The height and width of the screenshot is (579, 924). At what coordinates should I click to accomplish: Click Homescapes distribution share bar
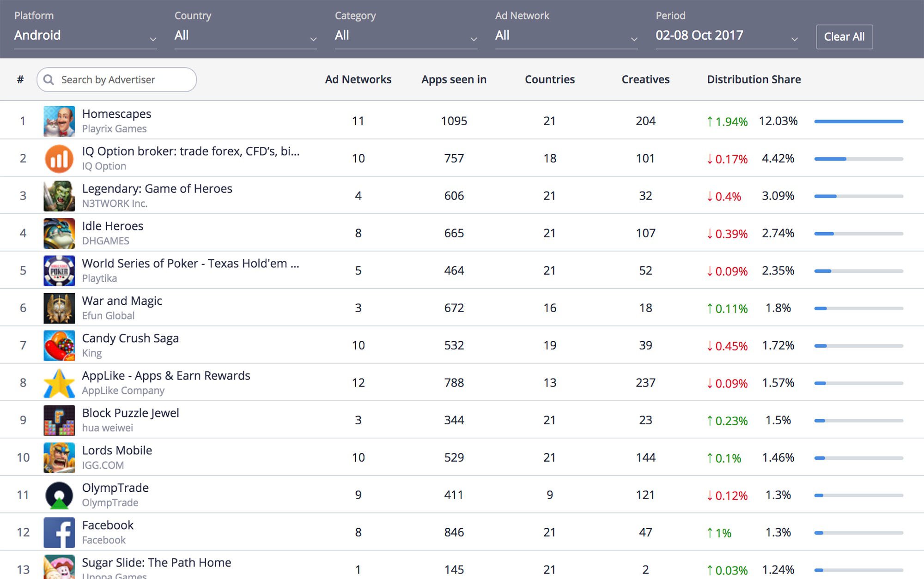click(858, 121)
